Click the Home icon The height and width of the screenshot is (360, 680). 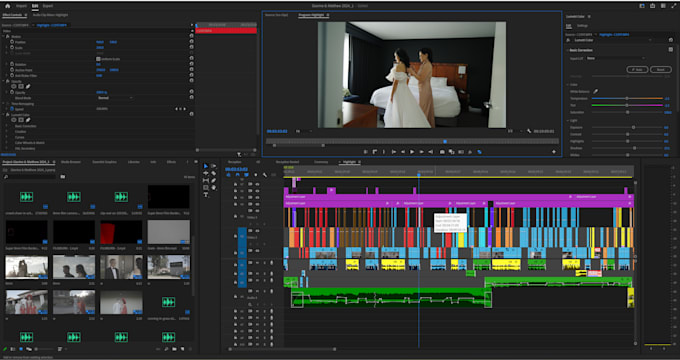click(7, 6)
